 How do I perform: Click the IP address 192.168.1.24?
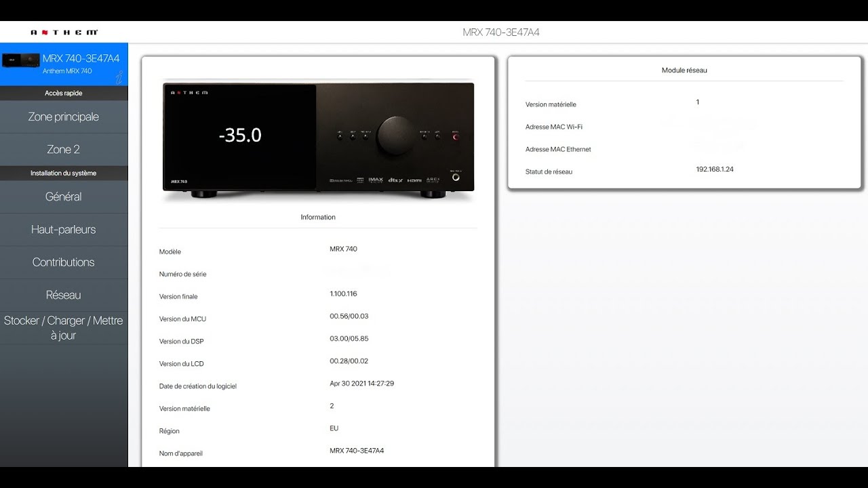click(x=715, y=169)
